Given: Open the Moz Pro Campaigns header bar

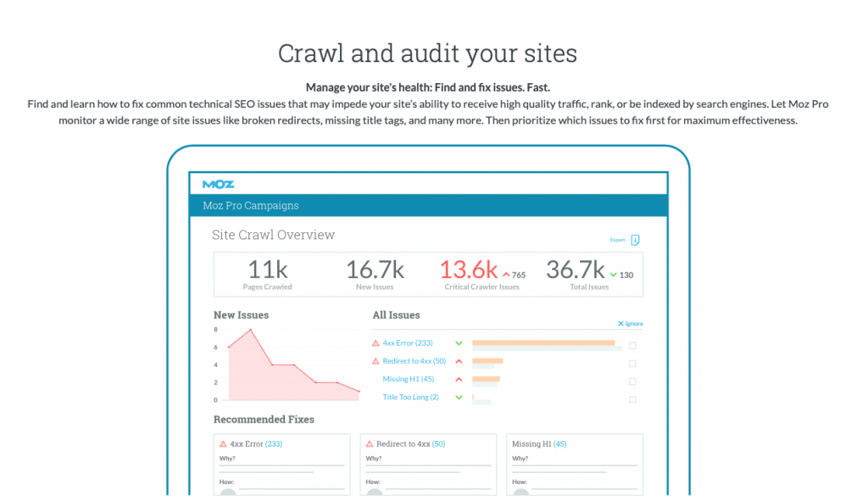Looking at the screenshot, I should 428,205.
